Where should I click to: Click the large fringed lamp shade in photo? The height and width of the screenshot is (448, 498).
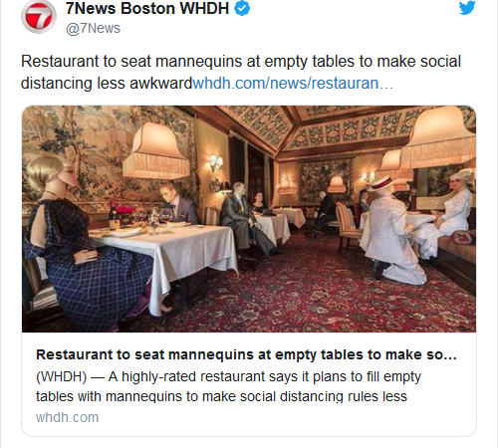(x=156, y=151)
